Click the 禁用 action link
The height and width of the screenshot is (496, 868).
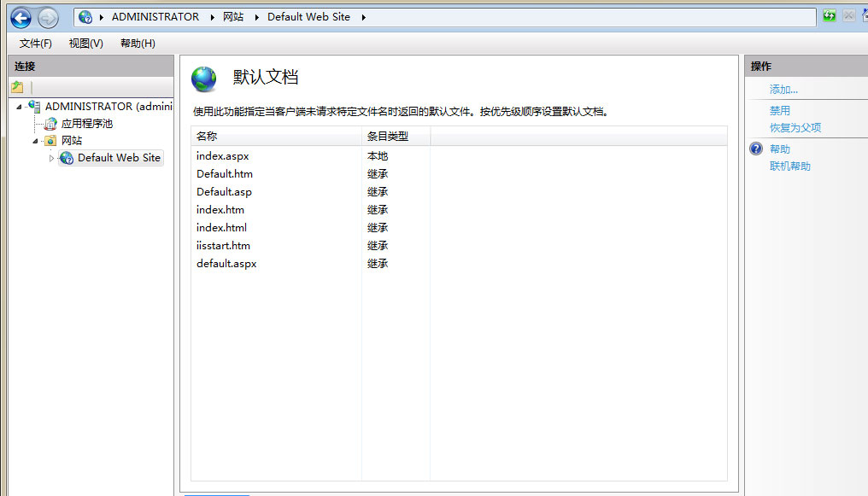(x=779, y=111)
